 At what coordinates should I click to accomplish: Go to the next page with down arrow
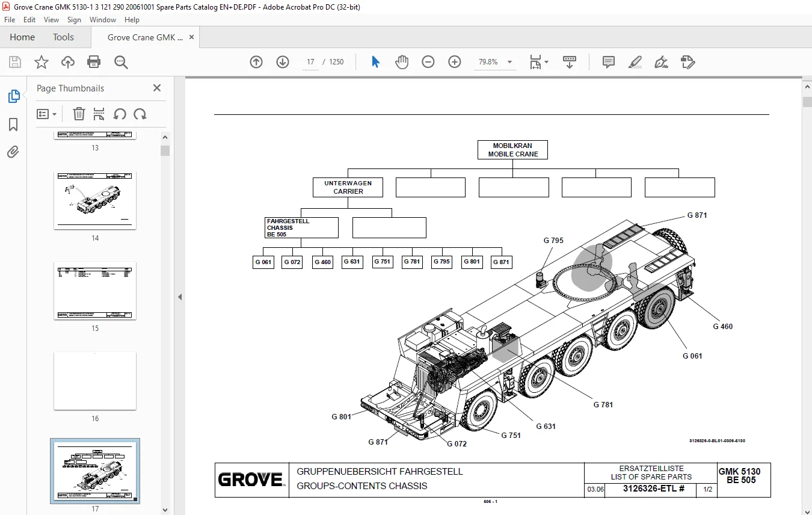click(282, 61)
